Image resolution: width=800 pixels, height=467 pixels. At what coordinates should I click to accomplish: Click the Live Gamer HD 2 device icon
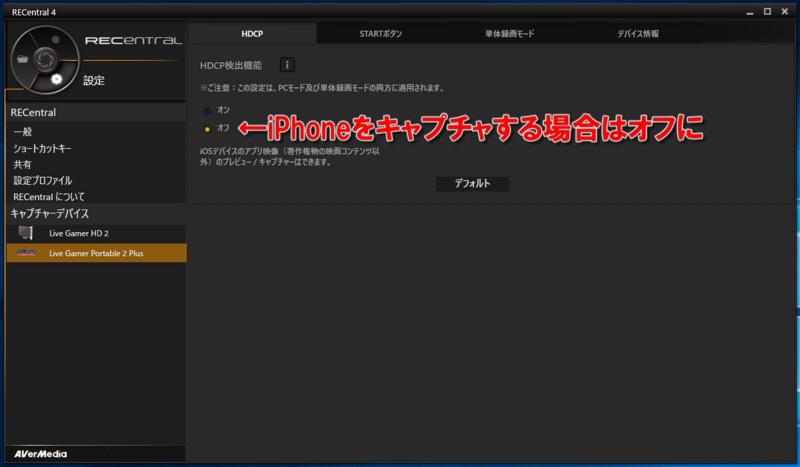[26, 233]
